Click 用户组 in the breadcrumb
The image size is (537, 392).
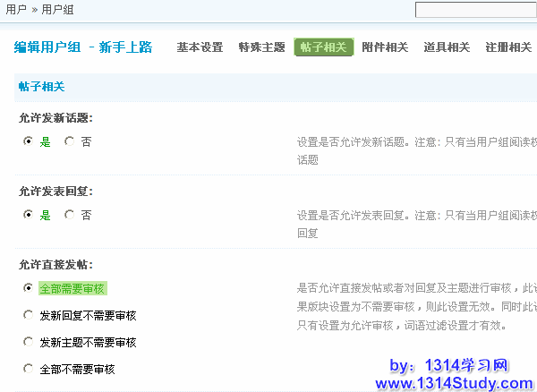58,9
